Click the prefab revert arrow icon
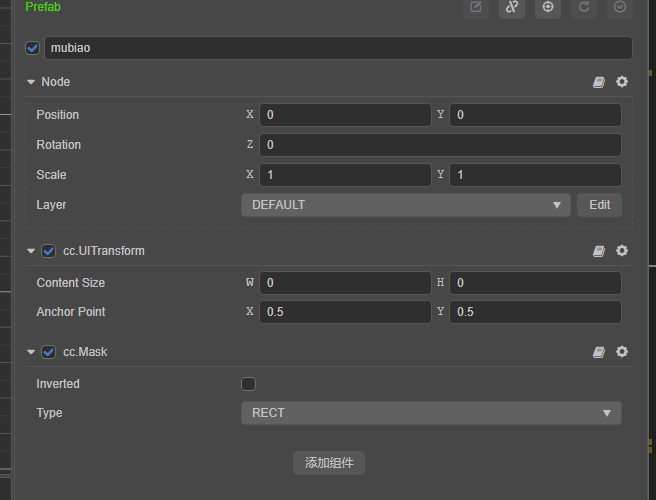The height and width of the screenshot is (500, 656). 584,7
